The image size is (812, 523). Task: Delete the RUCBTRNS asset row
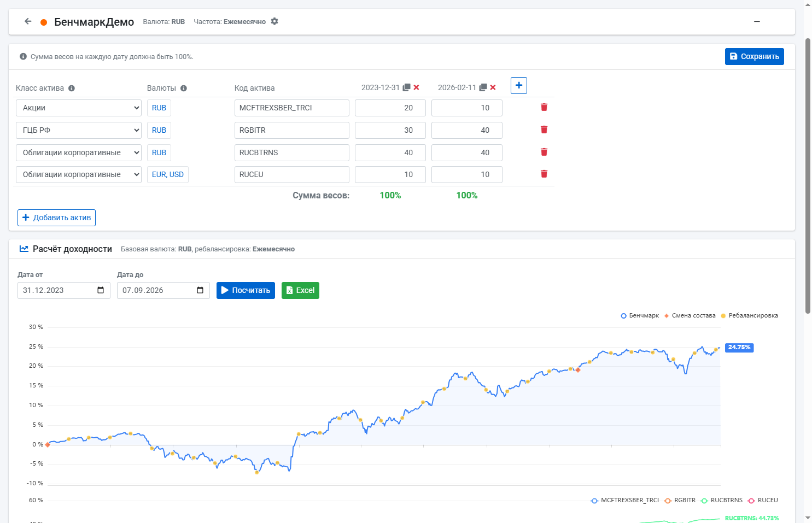click(544, 152)
